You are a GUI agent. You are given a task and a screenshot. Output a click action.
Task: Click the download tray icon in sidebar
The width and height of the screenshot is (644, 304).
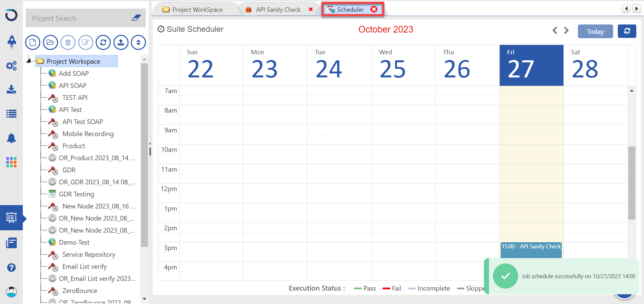coord(11,89)
